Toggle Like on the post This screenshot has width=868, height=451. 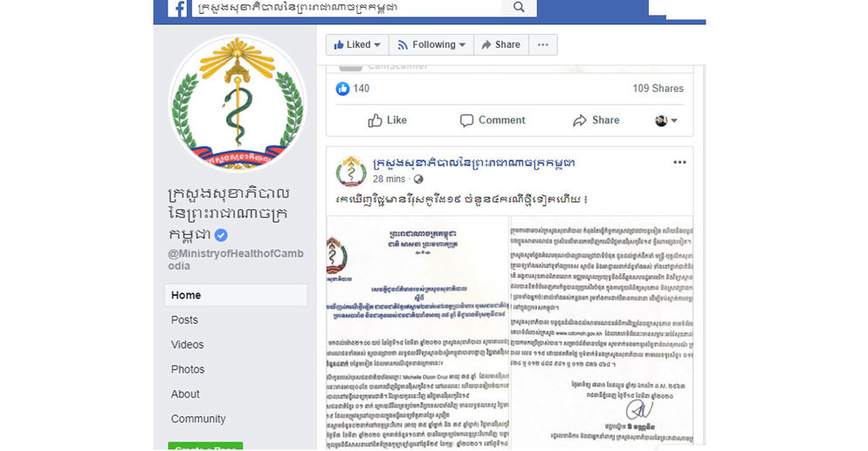[388, 120]
